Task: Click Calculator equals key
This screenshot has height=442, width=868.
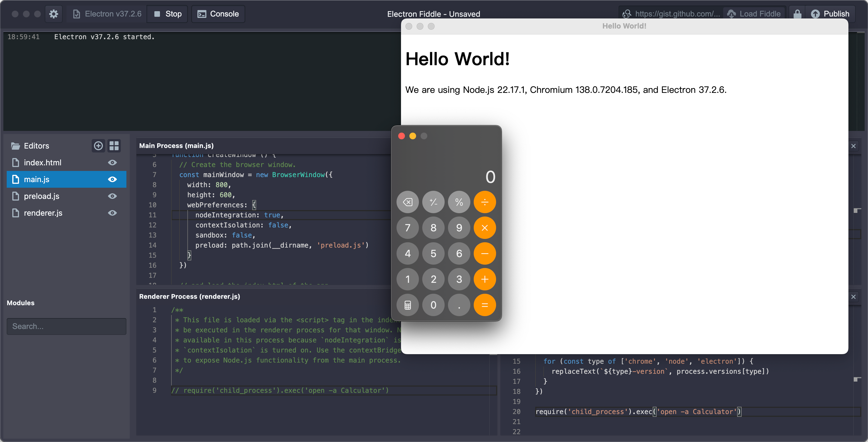Action: [x=485, y=305]
